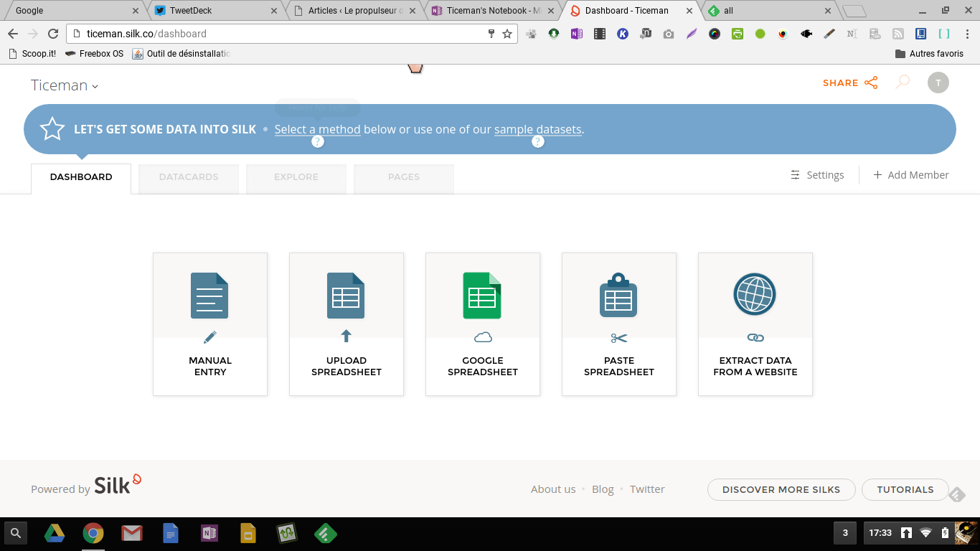980x551 pixels.
Task: Choose Extract Data From A Website
Action: click(755, 324)
